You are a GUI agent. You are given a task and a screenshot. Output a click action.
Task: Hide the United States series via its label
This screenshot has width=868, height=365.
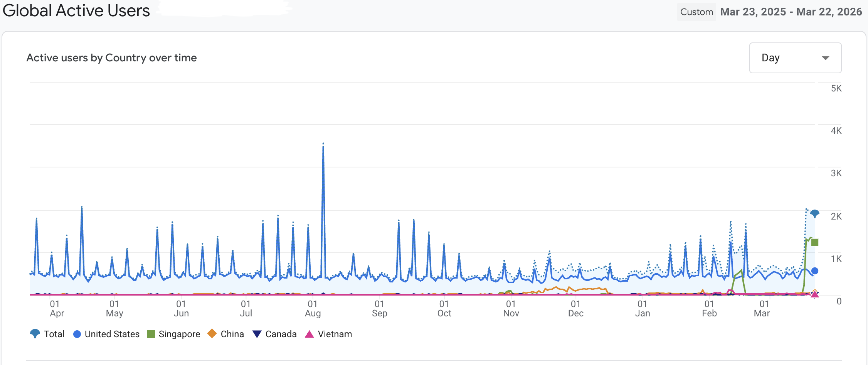click(x=112, y=334)
